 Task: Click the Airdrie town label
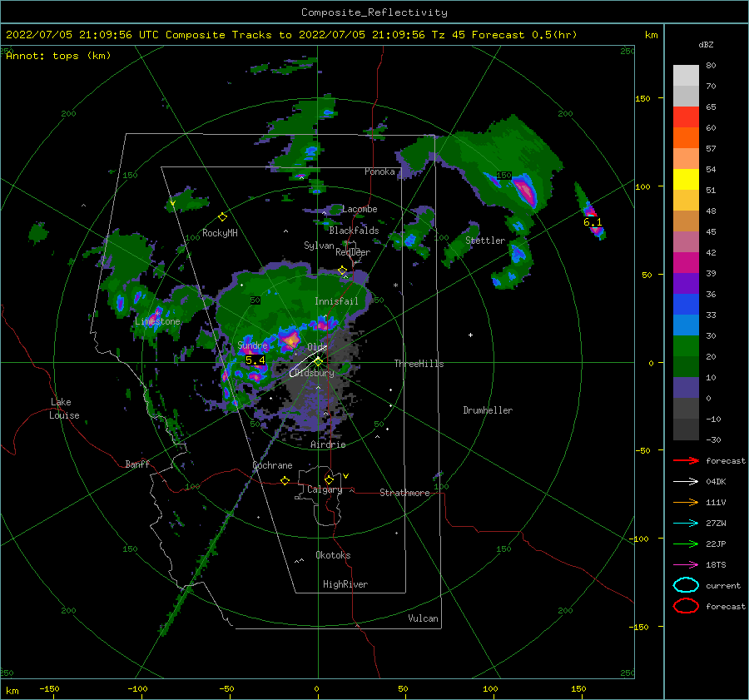click(x=328, y=444)
